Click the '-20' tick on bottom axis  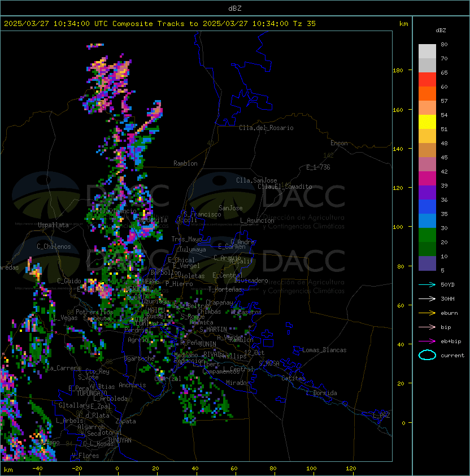point(77,469)
